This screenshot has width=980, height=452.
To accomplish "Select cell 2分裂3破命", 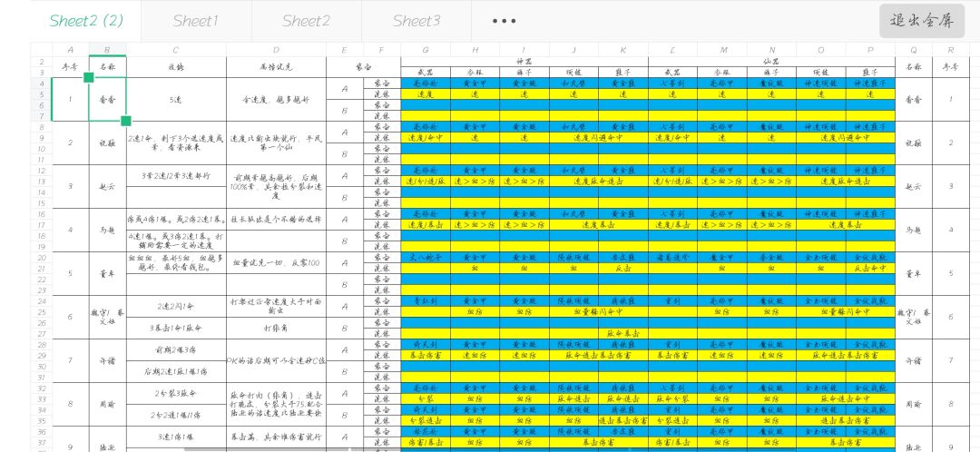I will 176,393.
